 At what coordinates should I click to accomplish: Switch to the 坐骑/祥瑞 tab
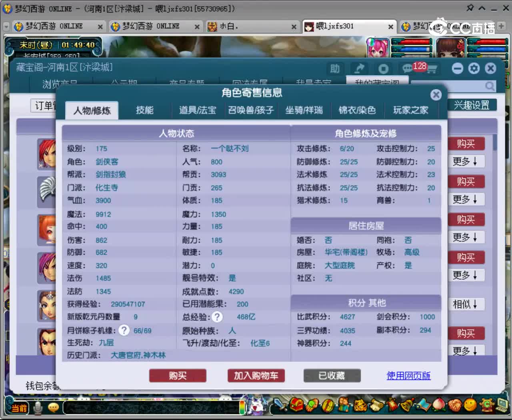coord(304,110)
